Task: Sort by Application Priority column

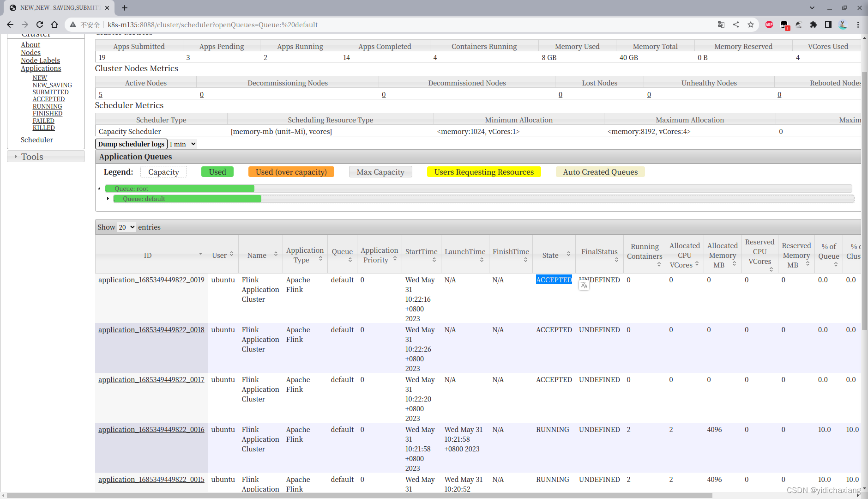Action: pos(380,255)
